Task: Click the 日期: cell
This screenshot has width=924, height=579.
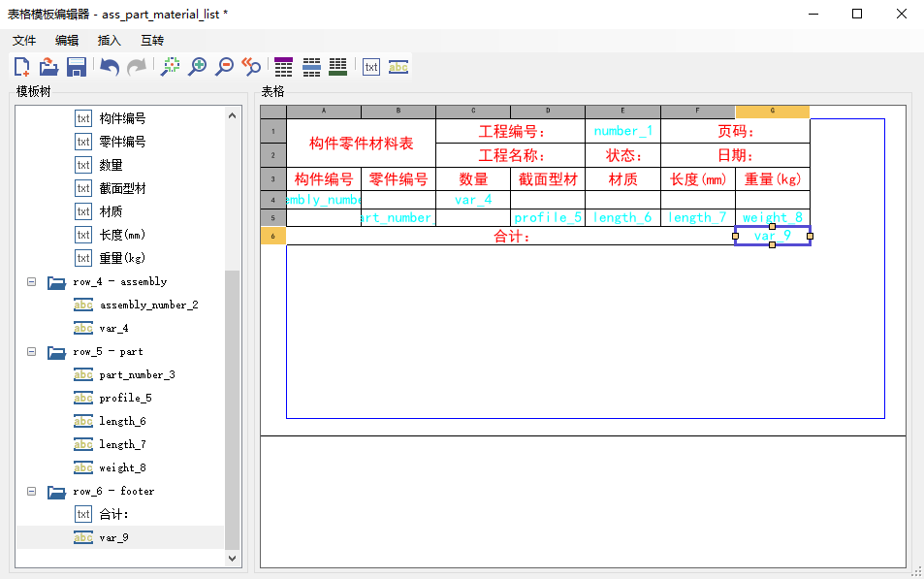Action: (736, 155)
